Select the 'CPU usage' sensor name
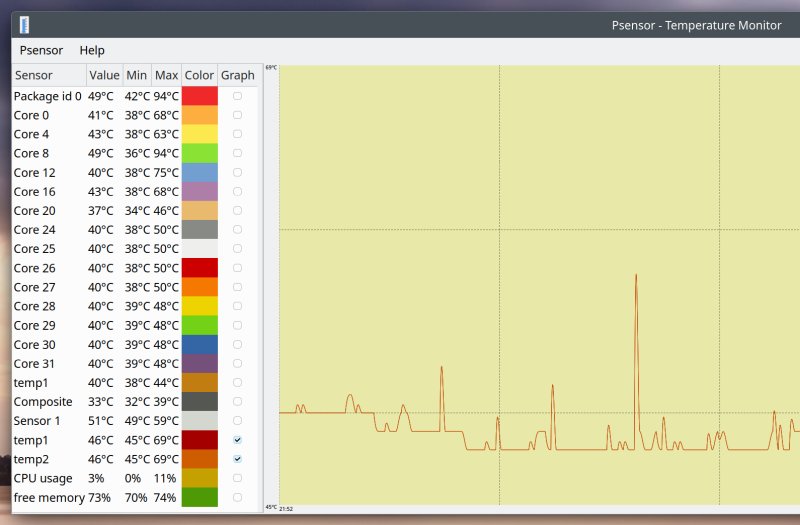Image resolution: width=800 pixels, height=525 pixels. pyautogui.click(x=43, y=478)
